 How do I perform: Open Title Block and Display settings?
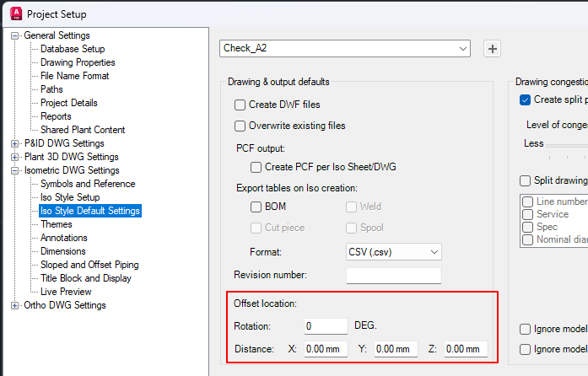(86, 278)
